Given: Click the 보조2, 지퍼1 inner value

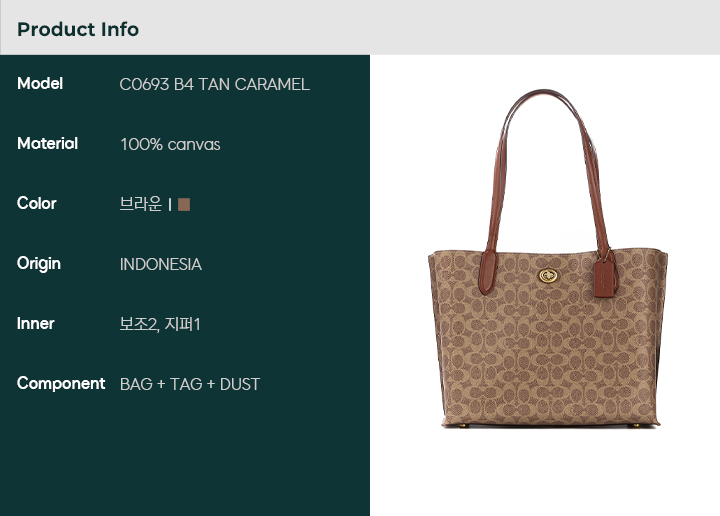Looking at the screenshot, I should tap(160, 324).
